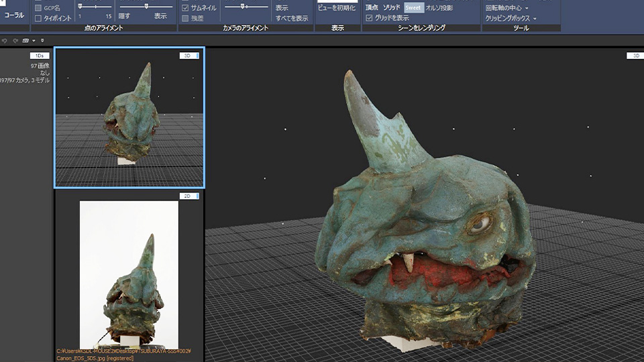Screen dimensions: 644x362
Task: Open the 3D view selector in main viewport
Action: click(x=634, y=56)
